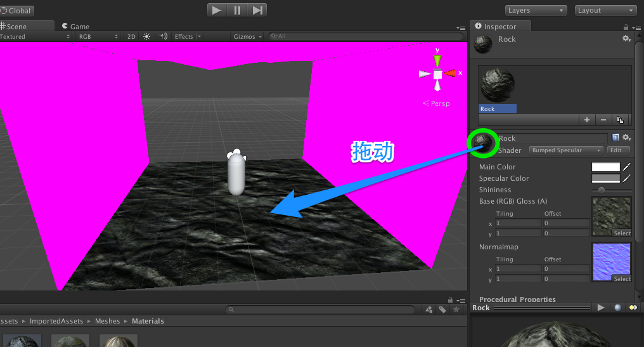This screenshot has height=347, width=644.
Task: Click Select on the Base (RGB) texture
Action: click(622, 233)
